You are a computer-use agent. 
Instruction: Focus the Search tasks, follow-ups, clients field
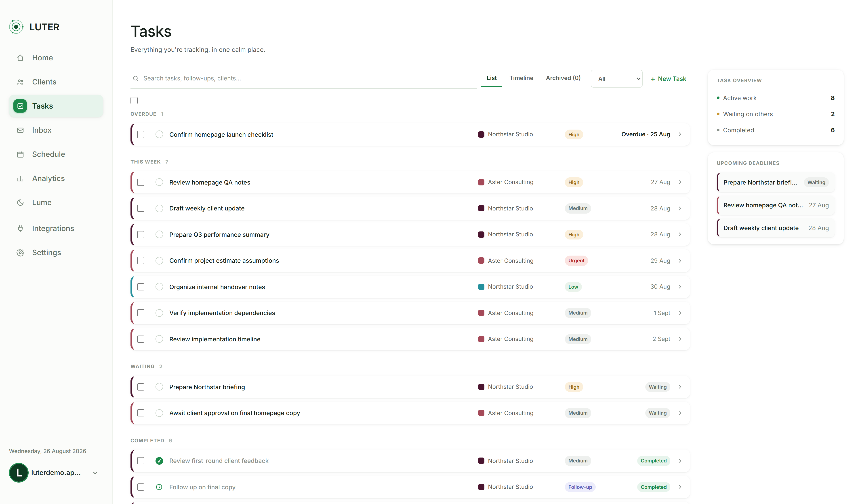[303, 79]
